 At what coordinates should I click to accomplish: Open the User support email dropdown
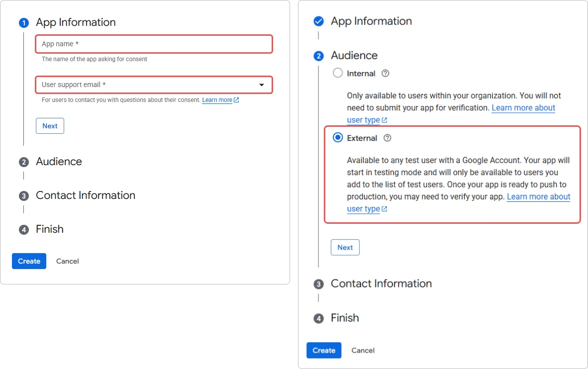click(262, 85)
